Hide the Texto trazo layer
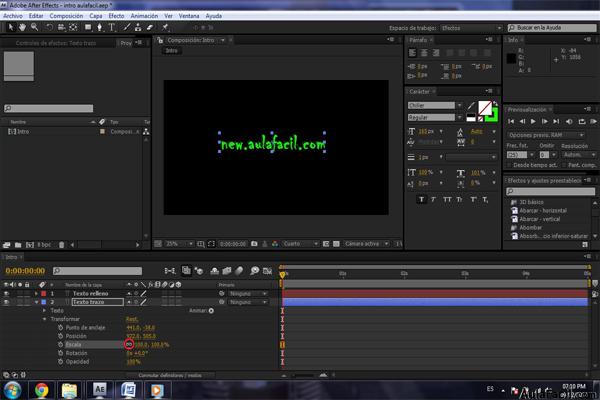Screen dimensions: 600x400 (6, 302)
